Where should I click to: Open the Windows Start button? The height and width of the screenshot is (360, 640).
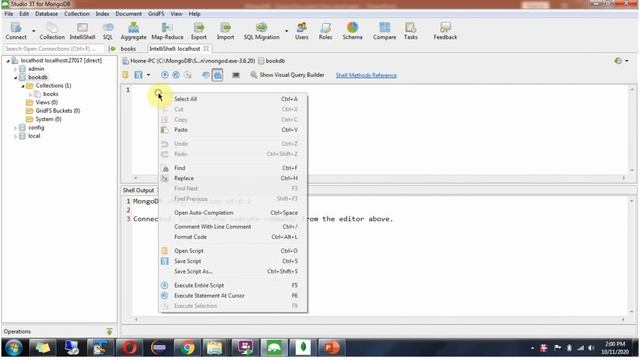click(x=13, y=348)
